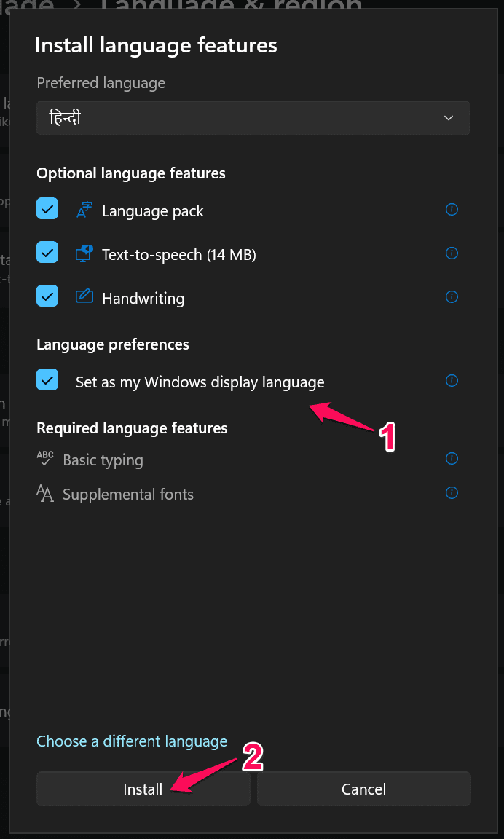The height and width of the screenshot is (839, 504).
Task: Click the Cancel button
Action: coord(363,789)
